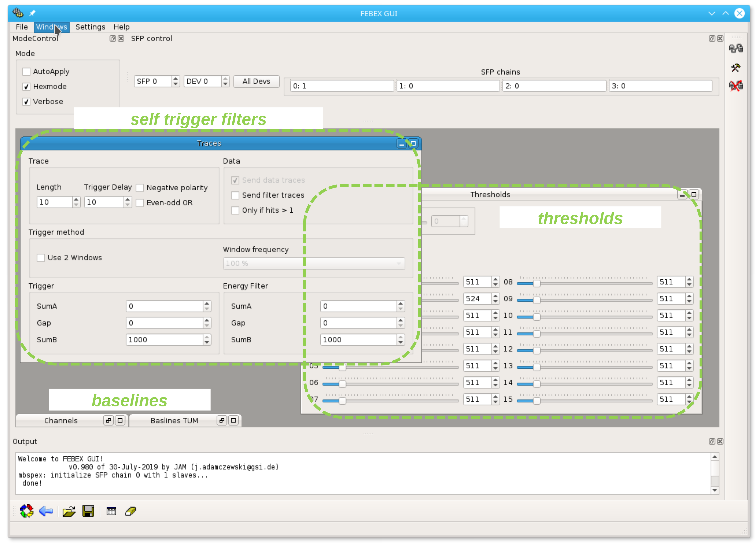Click the Energy Filter SumA value field
The width and height of the screenshot is (756, 545).
[359, 306]
